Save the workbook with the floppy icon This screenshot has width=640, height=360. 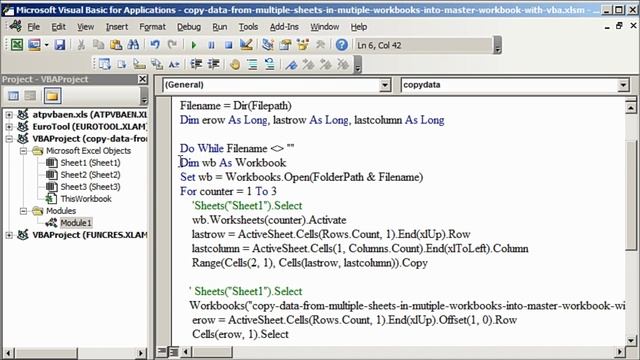click(60, 44)
